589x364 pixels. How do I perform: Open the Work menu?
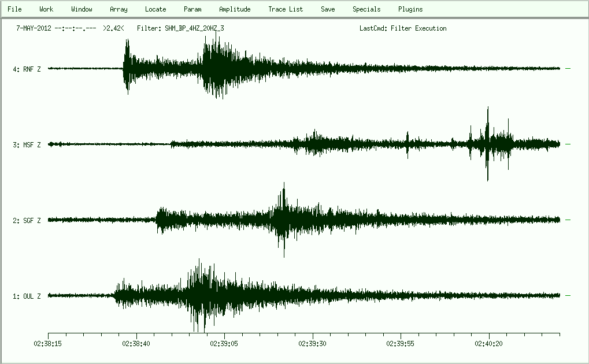pos(46,9)
